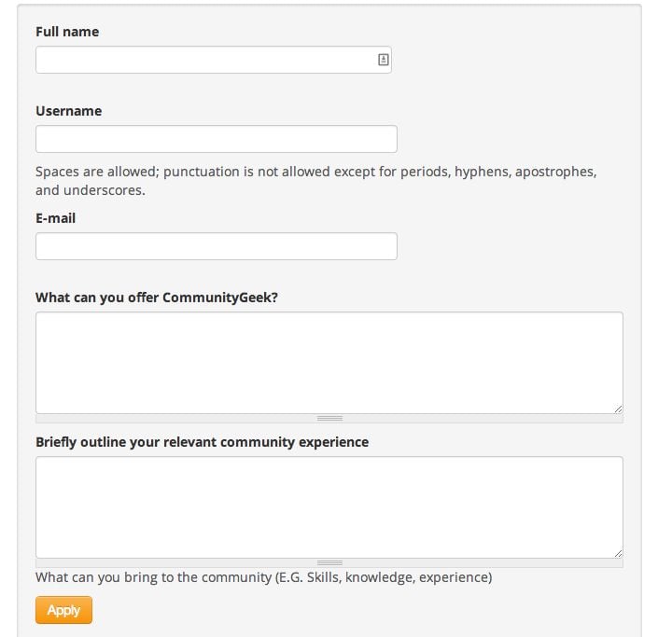The height and width of the screenshot is (637, 672).
Task: Click the 'What can you bring to the community' hint
Action: [263, 577]
